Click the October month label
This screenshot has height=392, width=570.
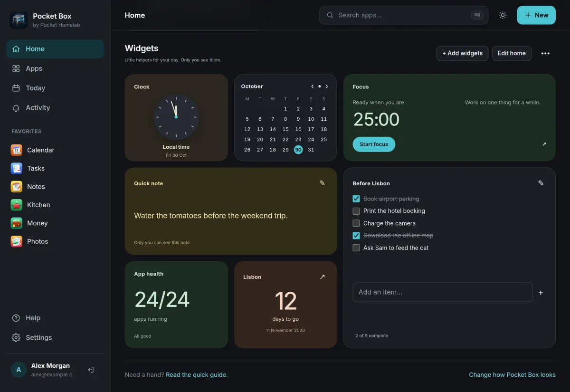252,86
